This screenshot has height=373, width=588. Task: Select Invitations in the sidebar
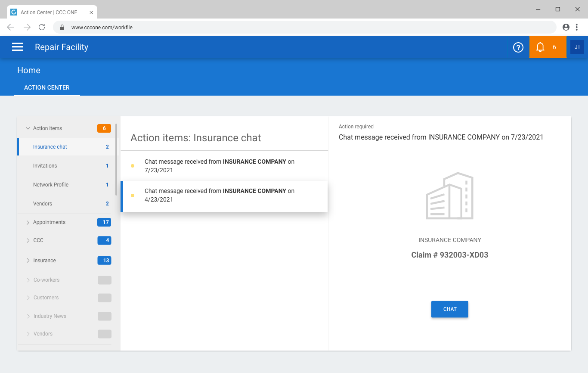(67, 166)
